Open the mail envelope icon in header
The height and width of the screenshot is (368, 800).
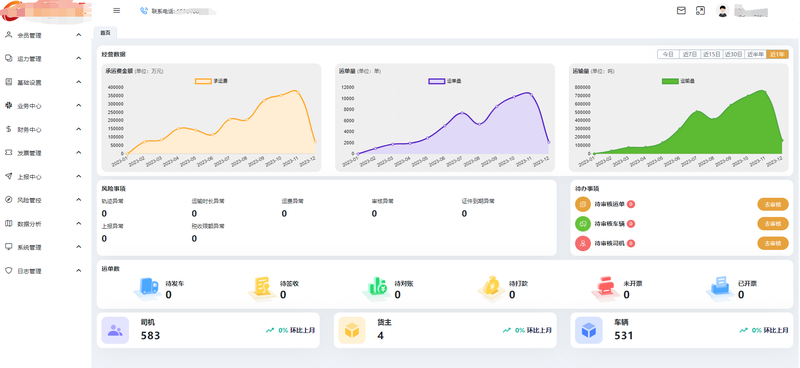point(681,11)
